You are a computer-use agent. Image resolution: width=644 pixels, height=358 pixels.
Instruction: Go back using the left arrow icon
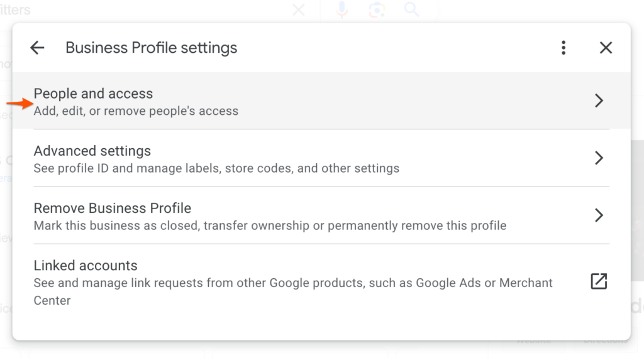point(37,48)
